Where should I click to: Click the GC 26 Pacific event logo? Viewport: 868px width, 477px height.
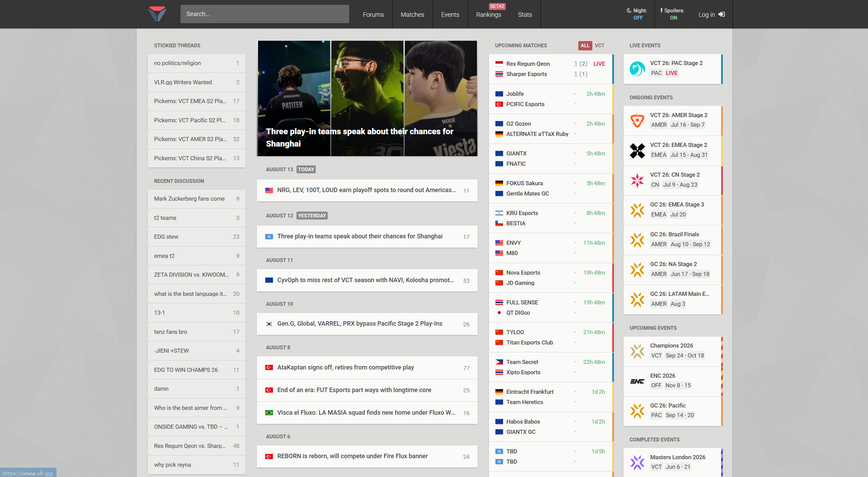637,411
